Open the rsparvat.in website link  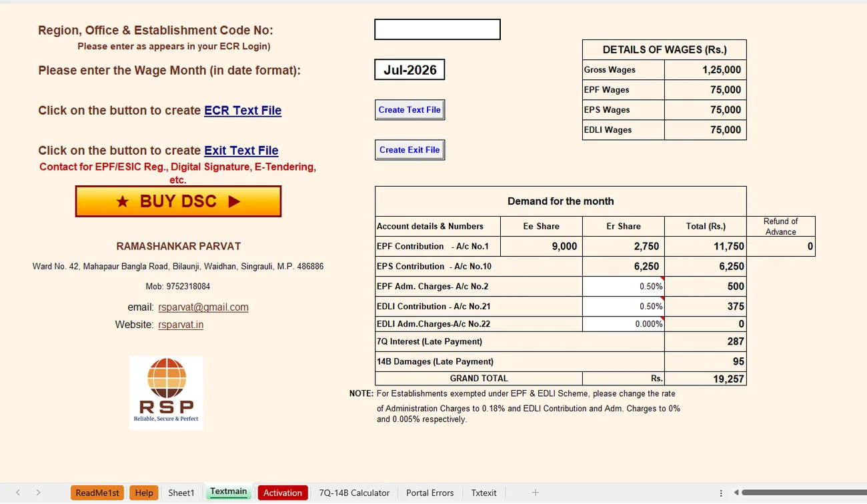click(x=181, y=325)
